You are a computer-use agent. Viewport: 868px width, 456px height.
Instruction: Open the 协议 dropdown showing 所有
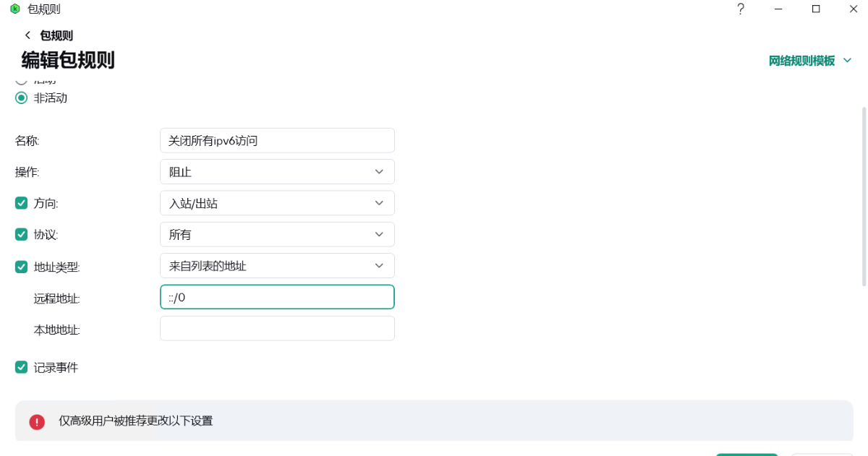pyautogui.click(x=277, y=234)
